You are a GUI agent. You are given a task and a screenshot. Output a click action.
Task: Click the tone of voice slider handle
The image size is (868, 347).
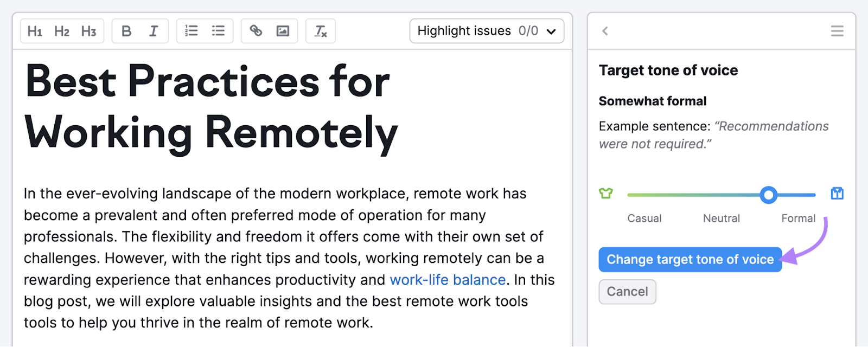pyautogui.click(x=768, y=195)
